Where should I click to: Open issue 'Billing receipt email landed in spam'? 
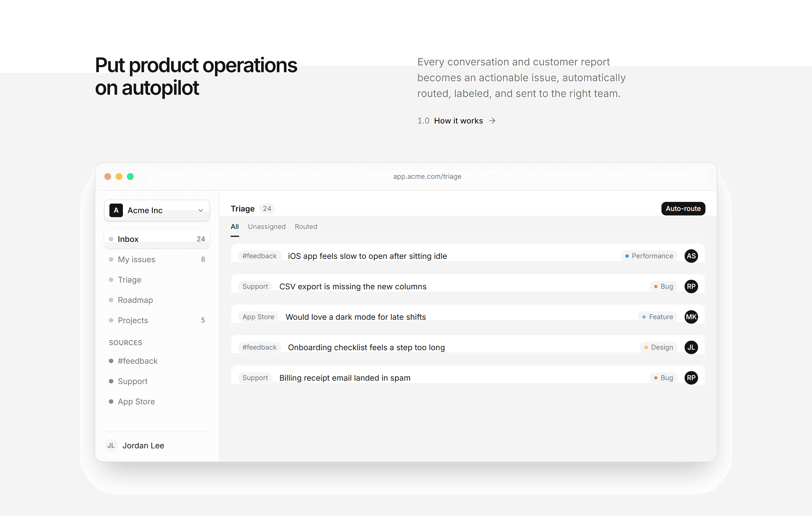468,378
